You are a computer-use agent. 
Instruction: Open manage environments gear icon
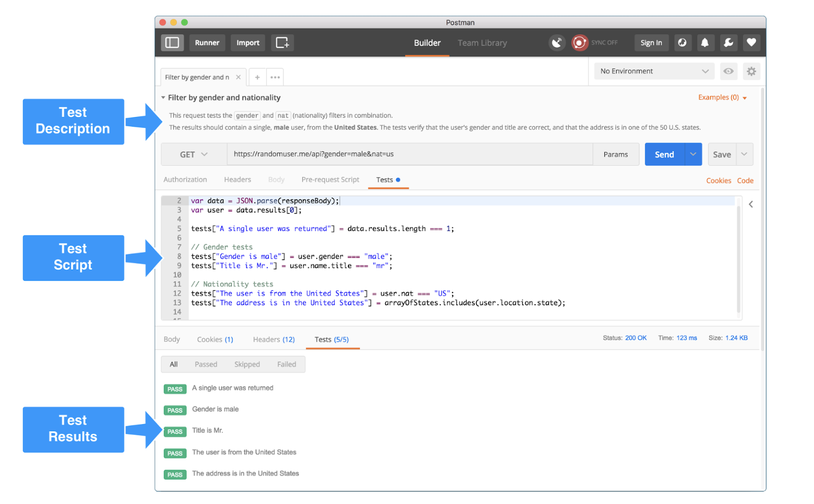[751, 71]
